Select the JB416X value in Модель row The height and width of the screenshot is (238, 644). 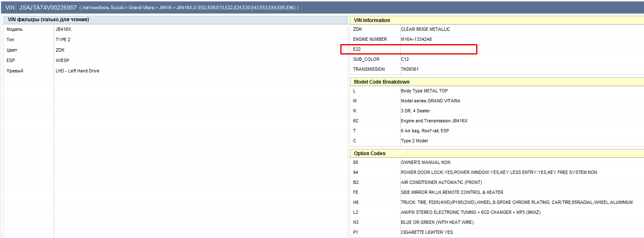[64, 30]
